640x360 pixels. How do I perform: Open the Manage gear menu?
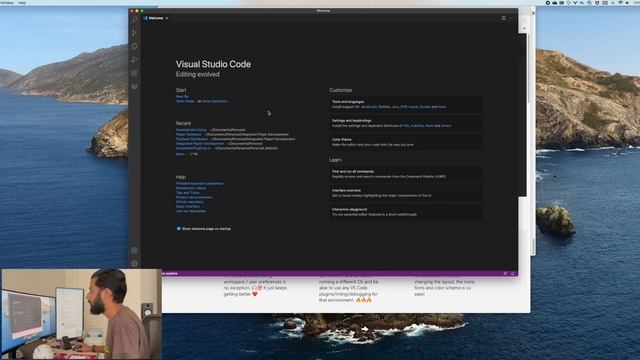click(x=135, y=264)
